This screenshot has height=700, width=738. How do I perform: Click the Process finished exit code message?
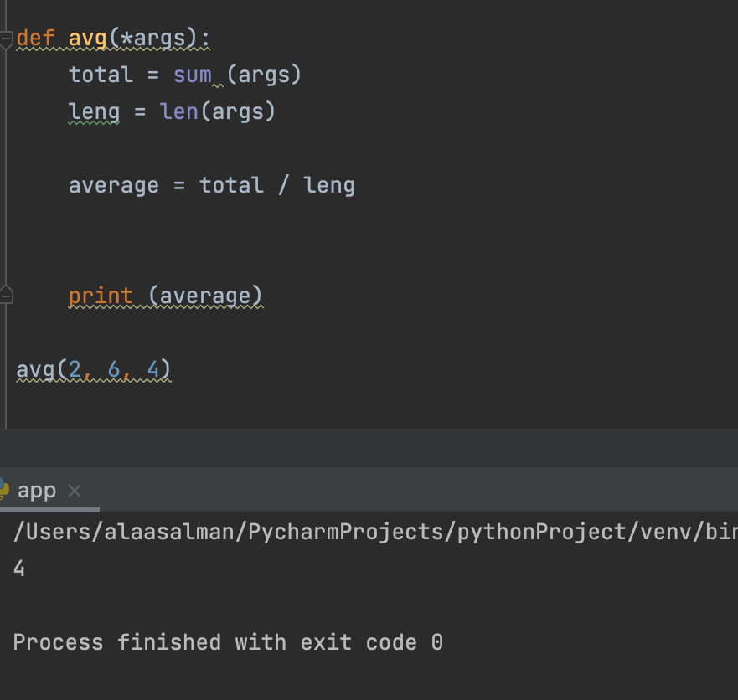(228, 642)
